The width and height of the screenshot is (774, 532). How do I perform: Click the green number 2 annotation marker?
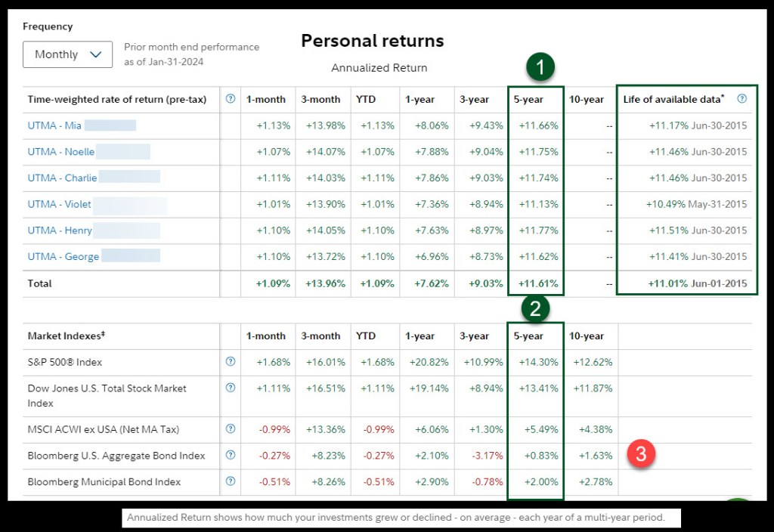click(x=535, y=308)
